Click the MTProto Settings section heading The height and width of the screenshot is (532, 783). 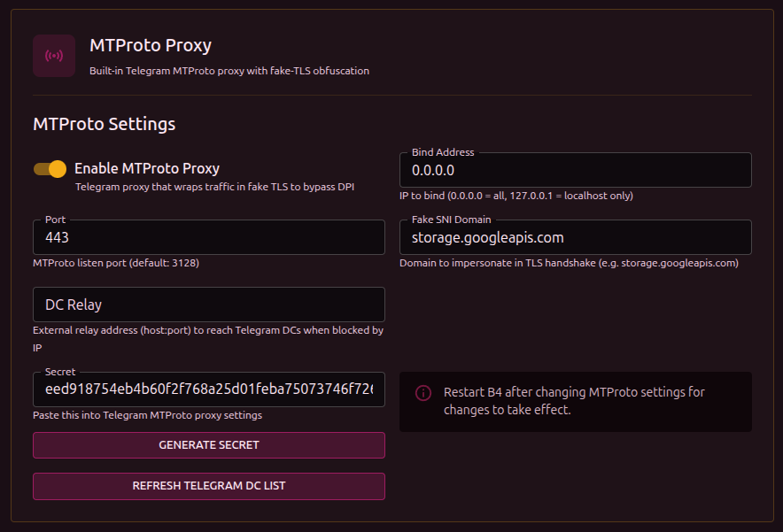pyautogui.click(x=104, y=124)
